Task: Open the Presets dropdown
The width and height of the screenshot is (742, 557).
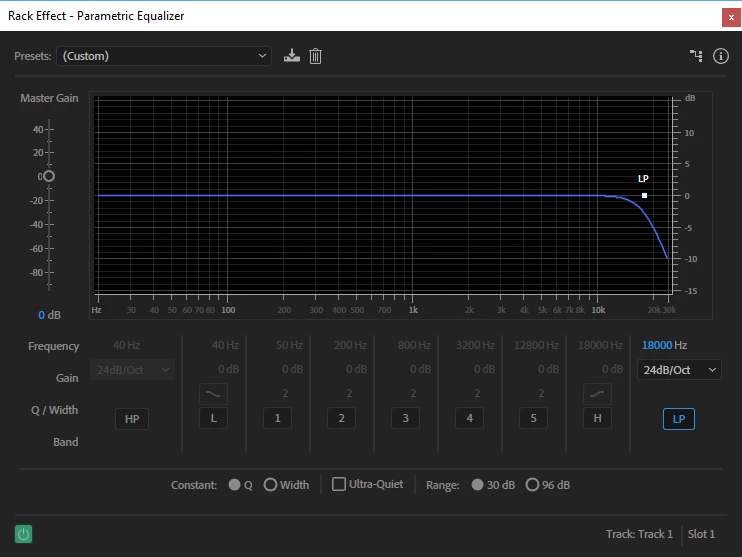Action: 164,56
